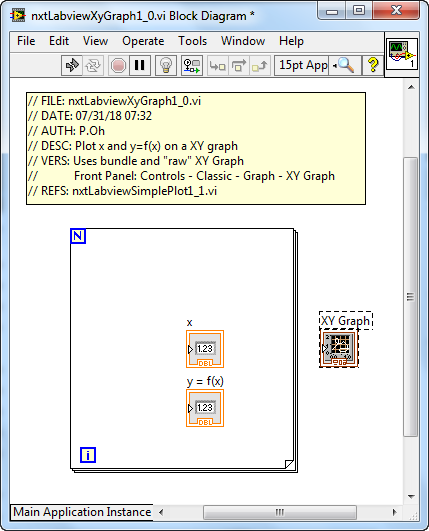
Task: Click the vertical scrollbar down arrow
Action: (411, 496)
